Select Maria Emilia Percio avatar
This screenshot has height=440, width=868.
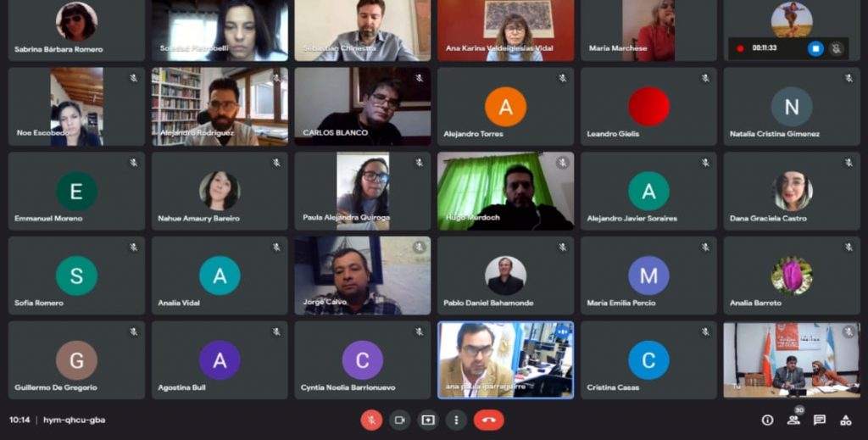click(x=648, y=276)
